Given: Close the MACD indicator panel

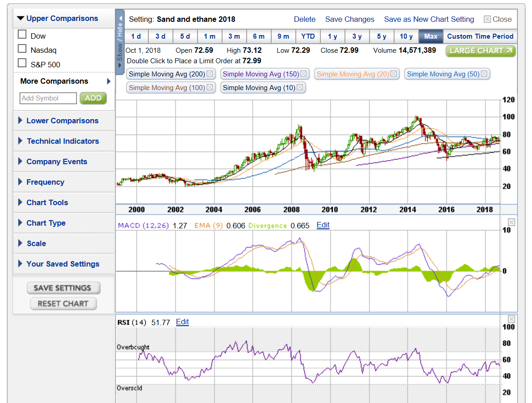Looking at the screenshot, I should 511,222.
